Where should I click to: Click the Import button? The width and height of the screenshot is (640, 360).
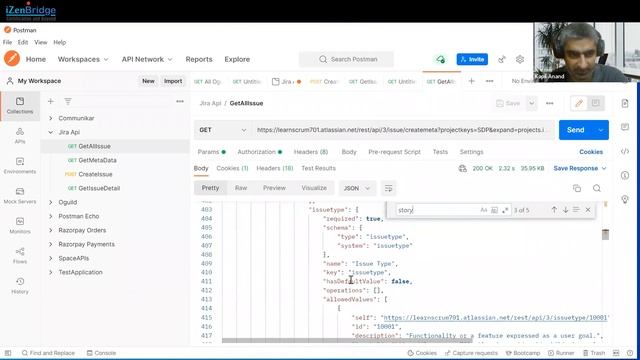173,81
